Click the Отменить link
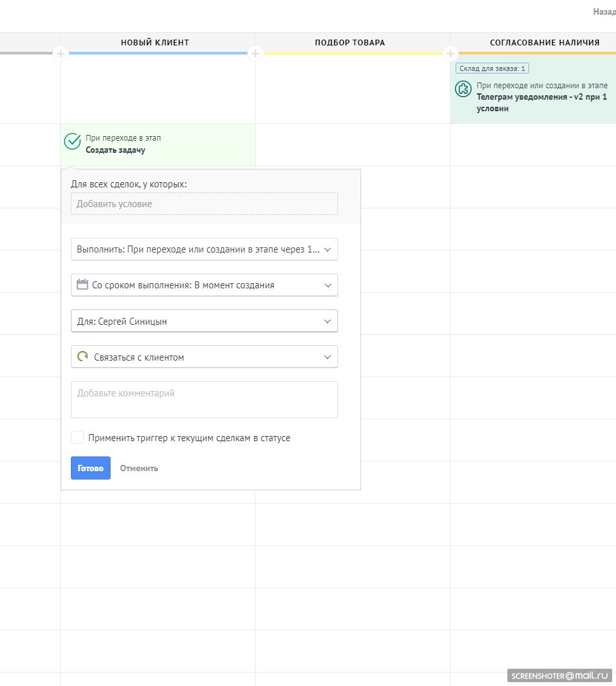Screen dimensions: 616x686 [139, 468]
